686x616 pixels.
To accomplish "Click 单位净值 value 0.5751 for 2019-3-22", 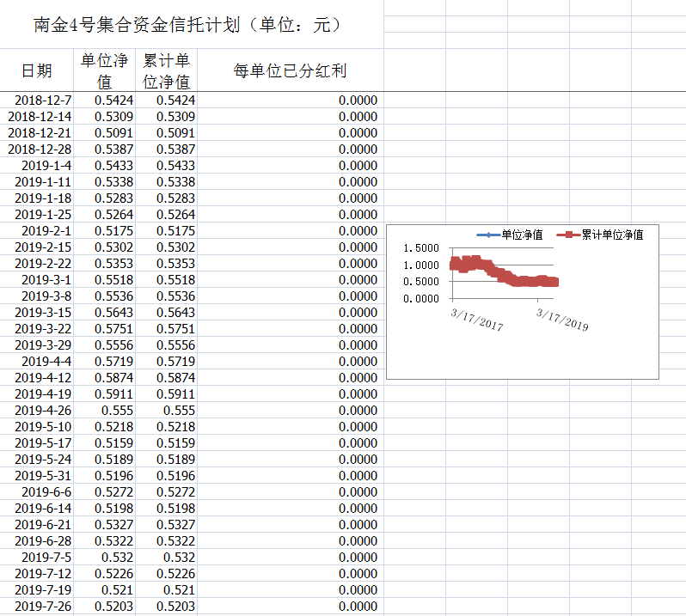I will 105,329.
